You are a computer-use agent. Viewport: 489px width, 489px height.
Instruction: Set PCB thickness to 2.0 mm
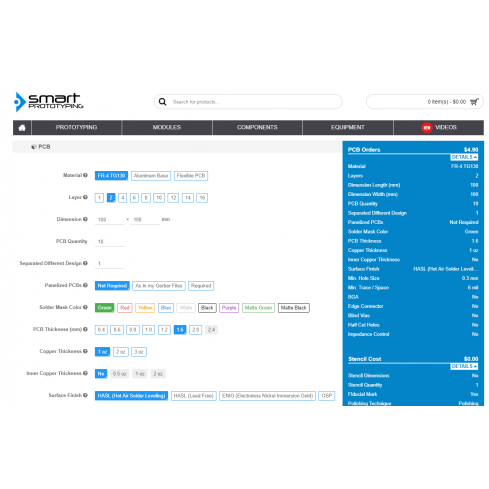pyautogui.click(x=196, y=330)
